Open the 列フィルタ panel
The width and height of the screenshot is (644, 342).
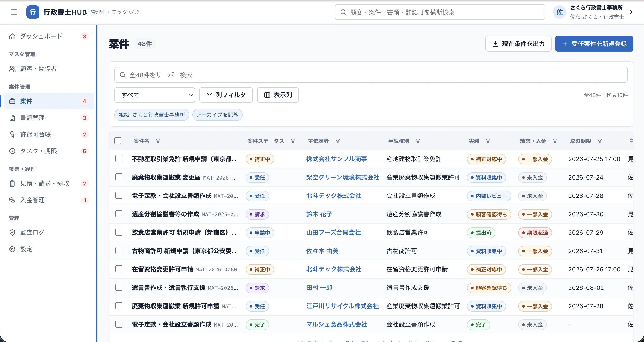click(x=226, y=95)
